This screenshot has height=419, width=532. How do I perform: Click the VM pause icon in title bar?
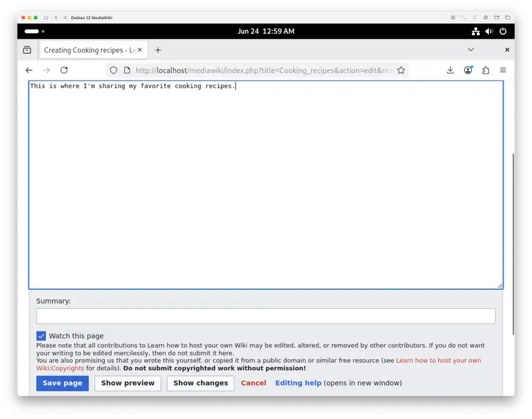[x=56, y=18]
